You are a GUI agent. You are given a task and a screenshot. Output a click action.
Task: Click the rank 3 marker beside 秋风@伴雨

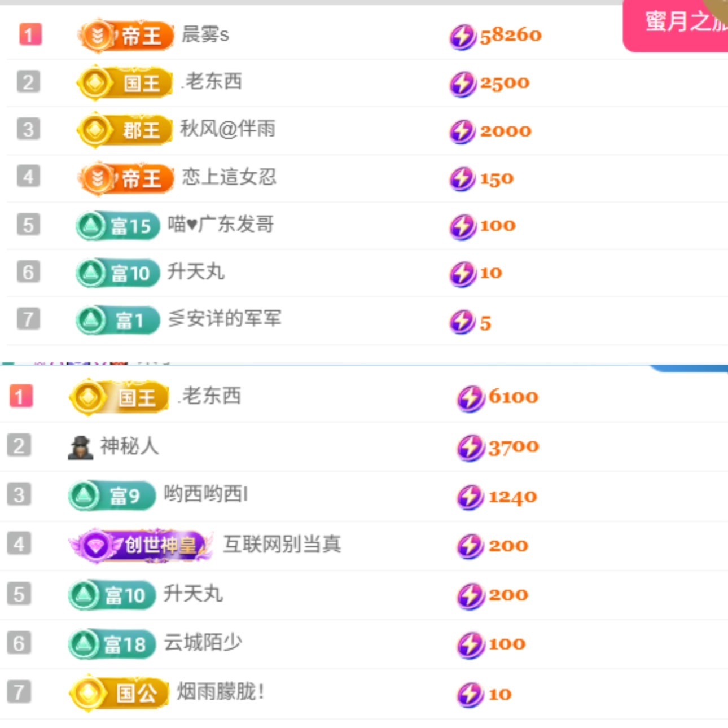pos(28,129)
